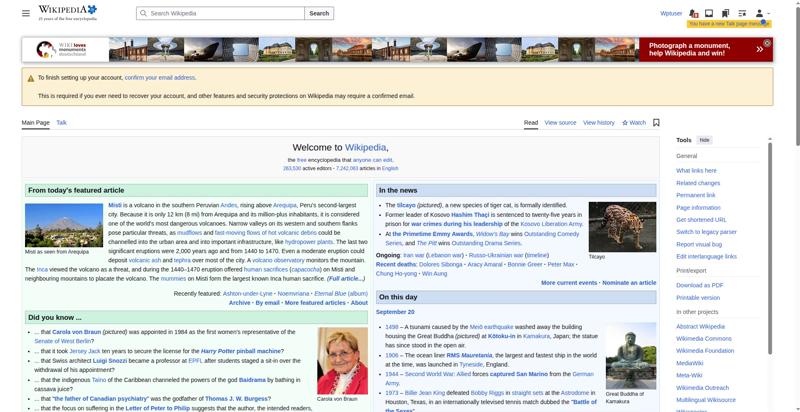Open Wikimedia Commons project link
The width and height of the screenshot is (800, 412).
point(704,339)
